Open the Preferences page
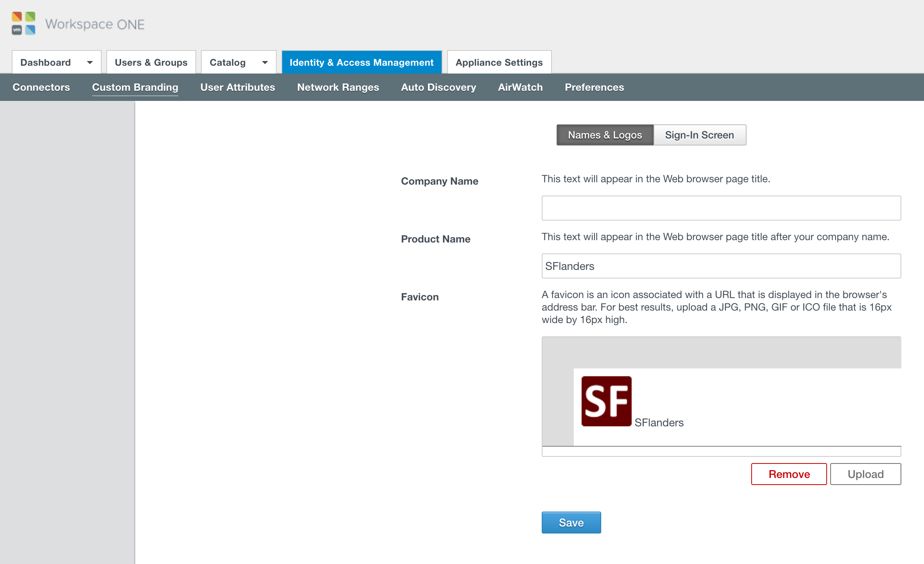Viewport: 924px width, 564px height. 594,87
